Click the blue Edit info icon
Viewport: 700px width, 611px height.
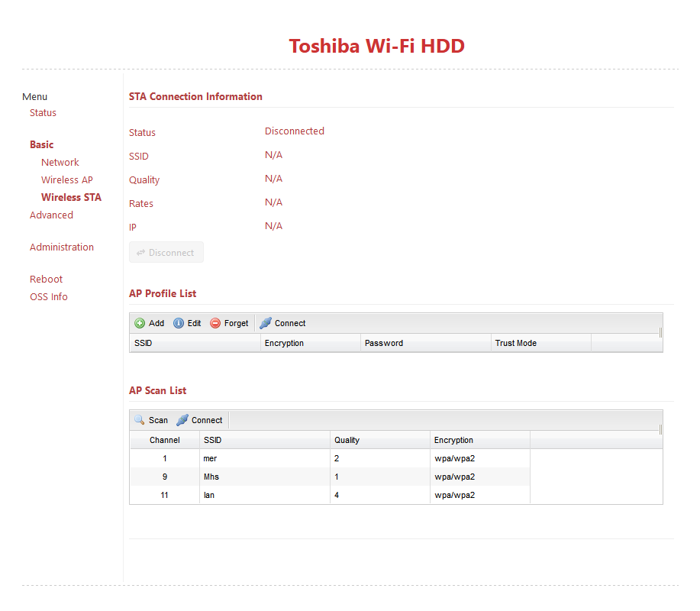tap(179, 323)
